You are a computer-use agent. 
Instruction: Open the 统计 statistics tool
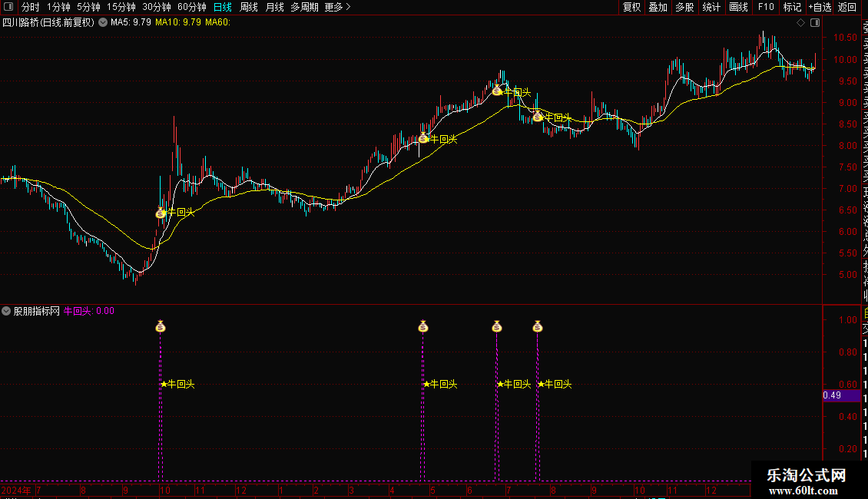pos(711,7)
